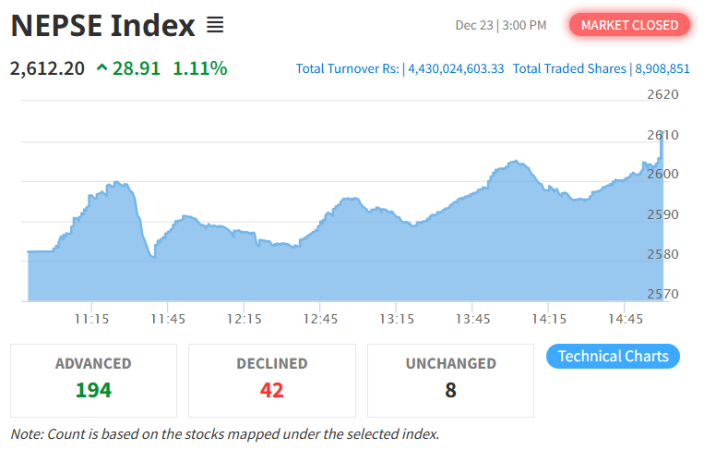Open the hamburger menu beside NEPSE Index
The height and width of the screenshot is (450, 704).
(215, 24)
